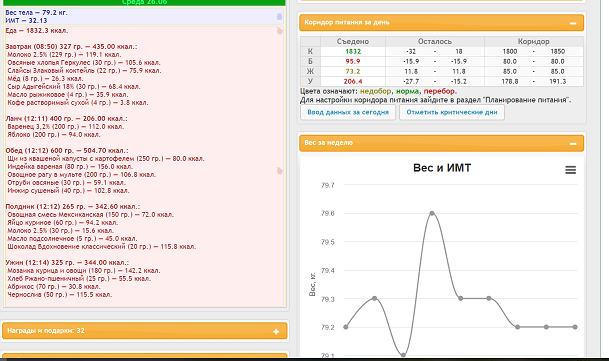Click the Ужин (12:14) meal heading

click(67, 262)
